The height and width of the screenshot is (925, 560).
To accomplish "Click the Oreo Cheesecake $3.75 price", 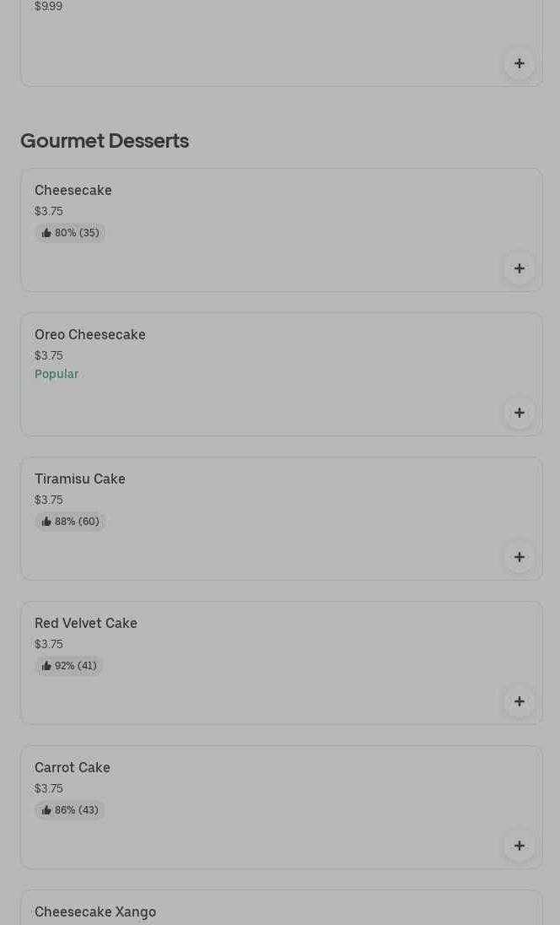I will coord(49,355).
